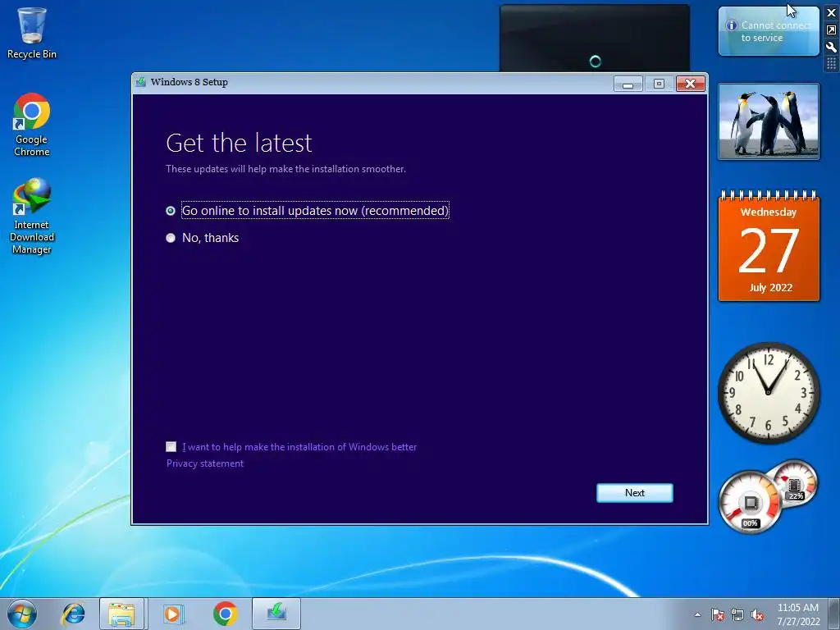Viewport: 840px width, 630px height.
Task: Click the CPU meter gauge gadget
Action: pyautogui.click(x=750, y=504)
